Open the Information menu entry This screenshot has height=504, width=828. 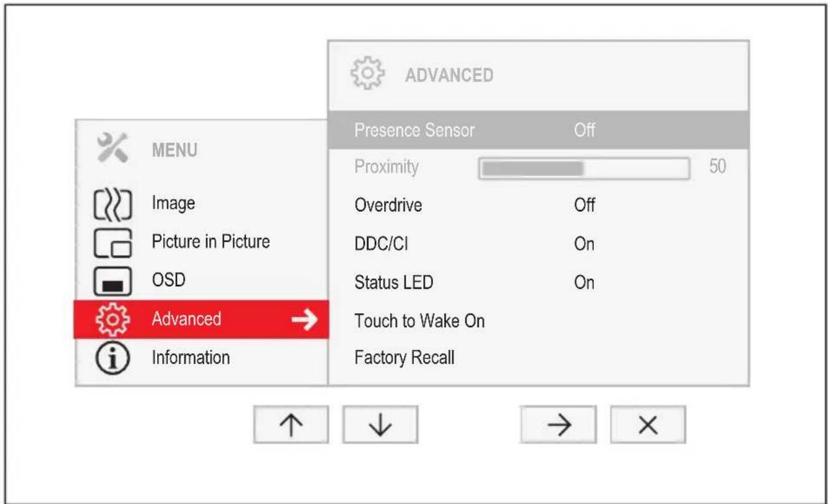[190, 357]
